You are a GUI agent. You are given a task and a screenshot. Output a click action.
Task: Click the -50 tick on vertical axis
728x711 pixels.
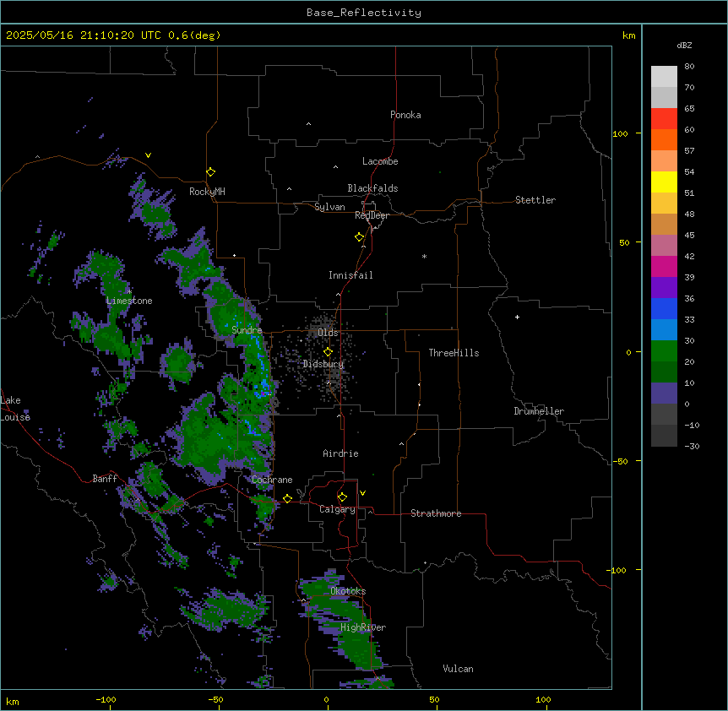(x=620, y=461)
